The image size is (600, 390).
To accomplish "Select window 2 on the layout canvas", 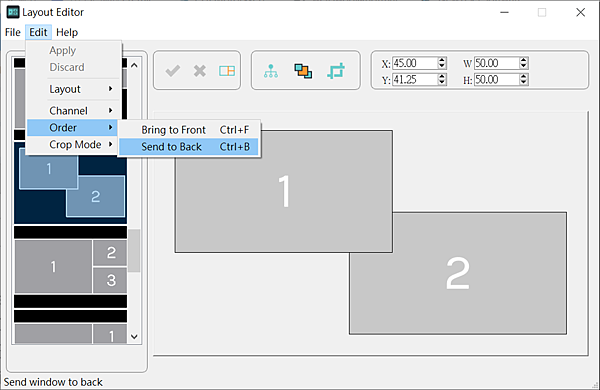I will (458, 273).
